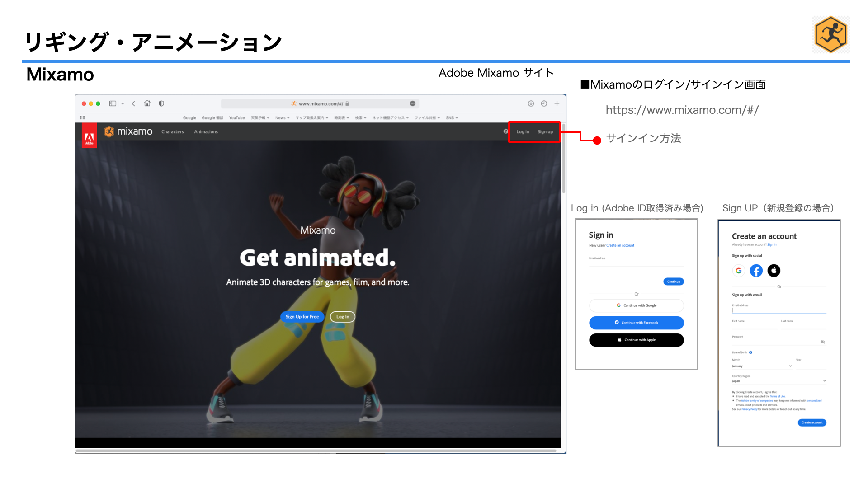This screenshot has height=488, width=868.
Task: Click the horizontal scrollbar below the page
Action: pos(316,450)
